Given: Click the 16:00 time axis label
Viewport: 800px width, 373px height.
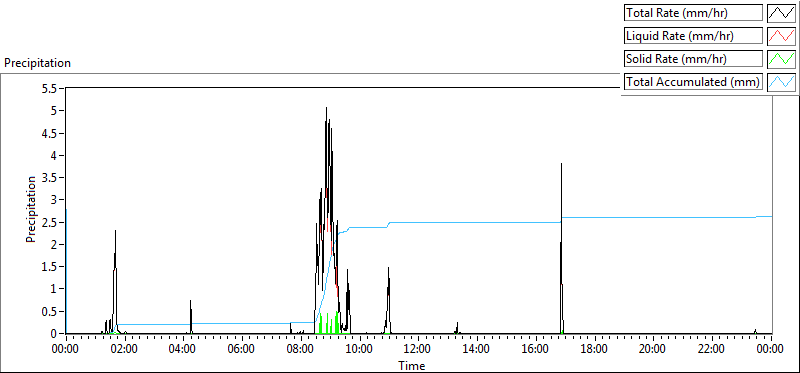Looking at the screenshot, I should (x=536, y=350).
